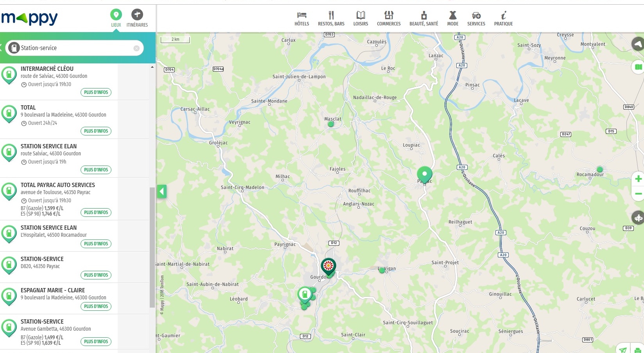Click Plus d'infos for Total Payrac Auto Services
Image resolution: width=644 pixels, height=353 pixels.
click(96, 213)
